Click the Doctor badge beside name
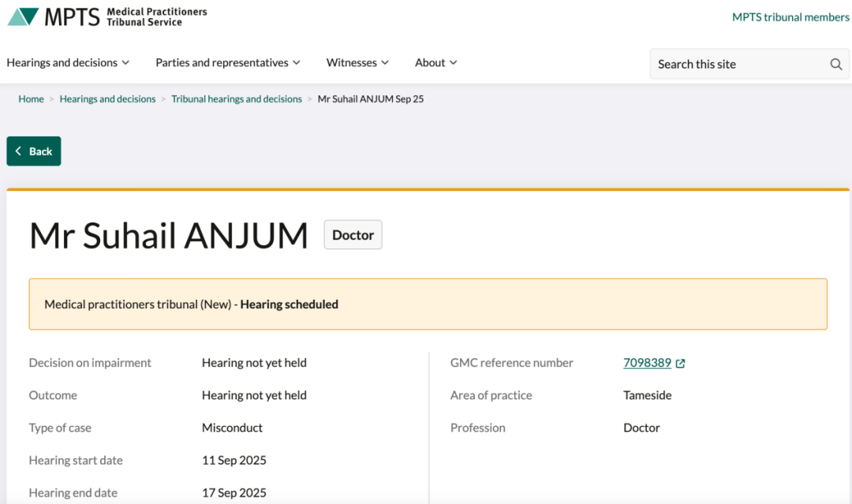The height and width of the screenshot is (504, 852). (x=353, y=235)
